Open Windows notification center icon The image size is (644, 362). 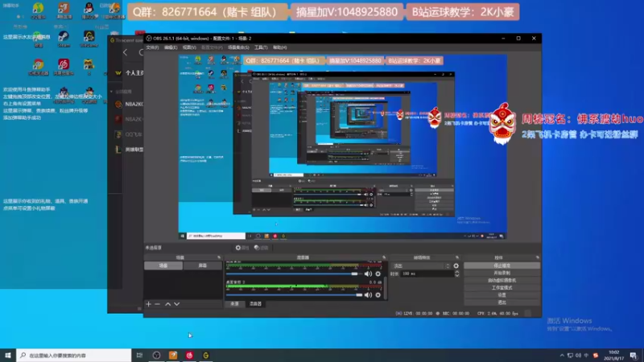pos(634,356)
